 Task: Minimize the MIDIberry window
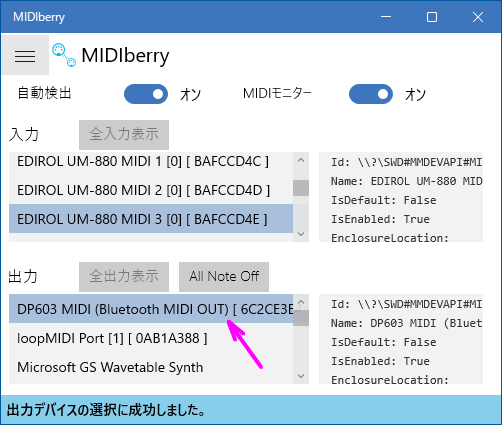point(386,17)
